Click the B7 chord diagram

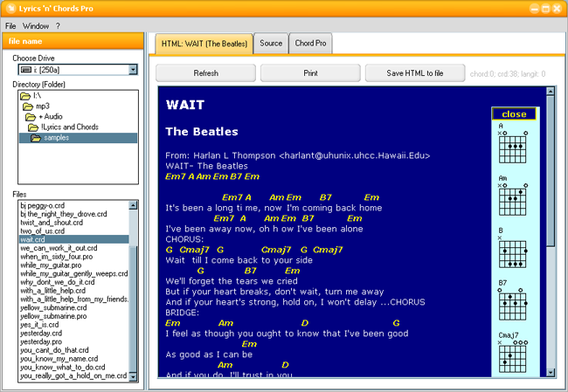[513, 300]
